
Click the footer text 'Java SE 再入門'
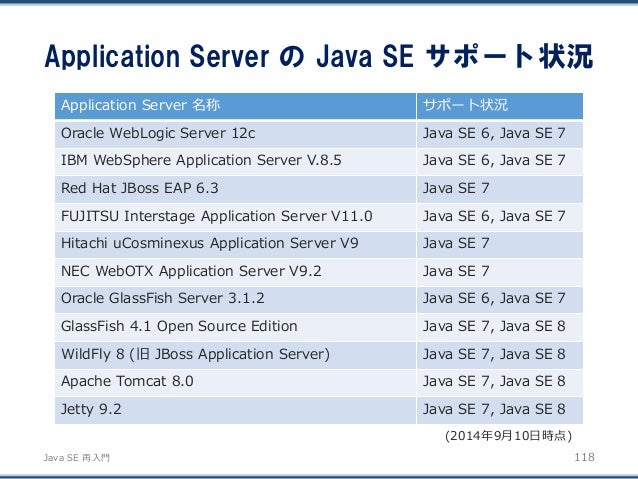pyautogui.click(x=76, y=458)
